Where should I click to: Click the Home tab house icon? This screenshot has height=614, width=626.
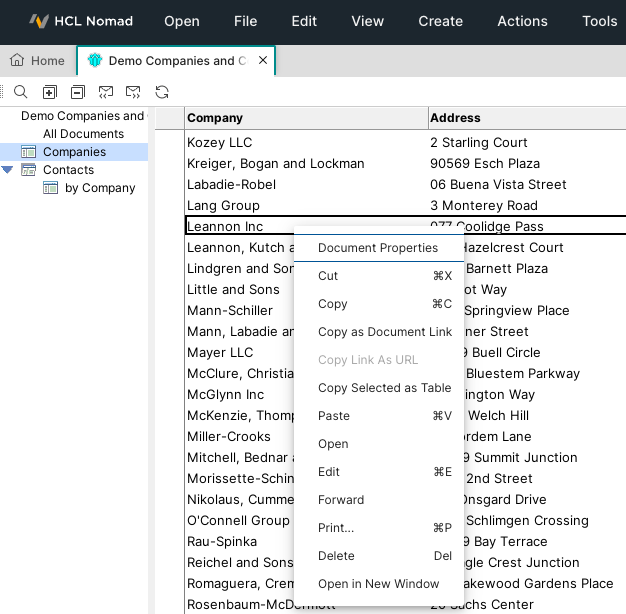click(x=17, y=60)
